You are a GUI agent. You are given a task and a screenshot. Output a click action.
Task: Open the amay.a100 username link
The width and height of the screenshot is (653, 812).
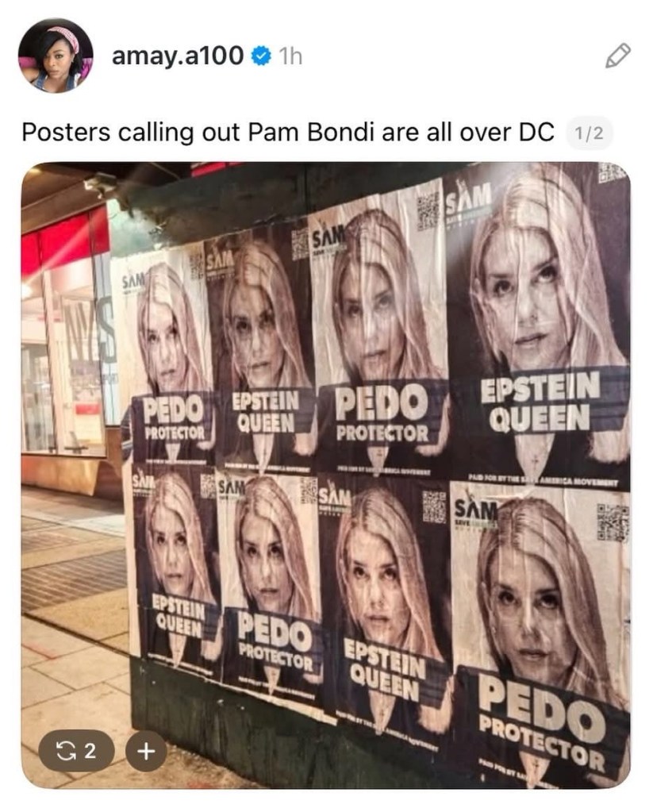(x=177, y=56)
